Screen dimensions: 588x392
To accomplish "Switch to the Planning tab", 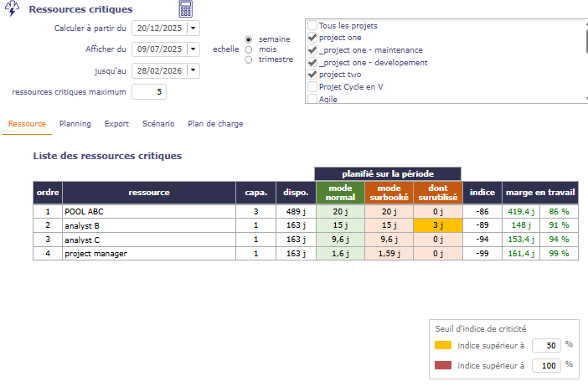I will pyautogui.click(x=75, y=124).
